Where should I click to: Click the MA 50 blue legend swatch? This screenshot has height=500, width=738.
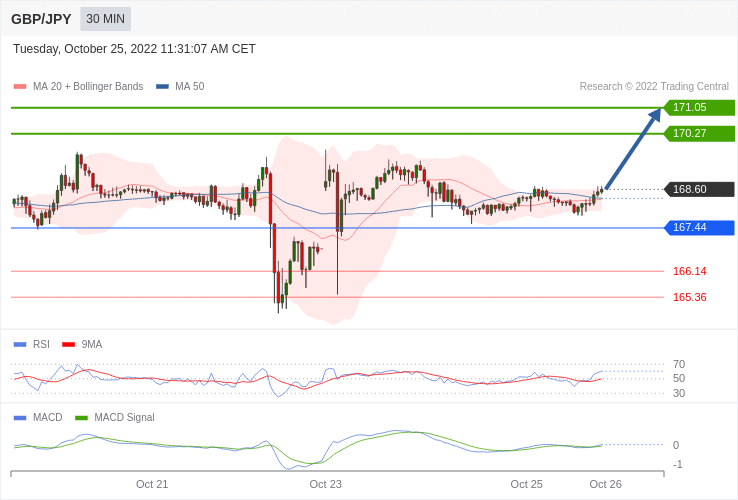coord(162,87)
